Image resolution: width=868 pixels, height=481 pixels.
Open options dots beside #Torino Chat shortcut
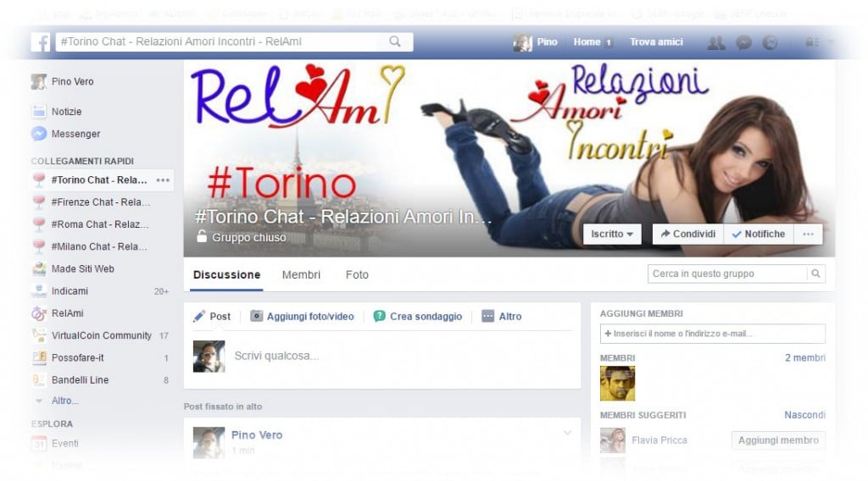point(163,180)
